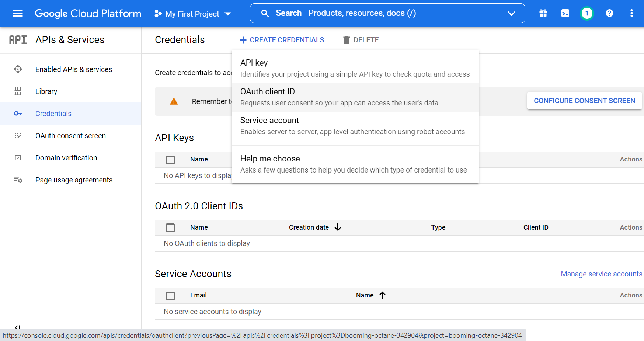Expand the My First Project selector

click(x=192, y=14)
